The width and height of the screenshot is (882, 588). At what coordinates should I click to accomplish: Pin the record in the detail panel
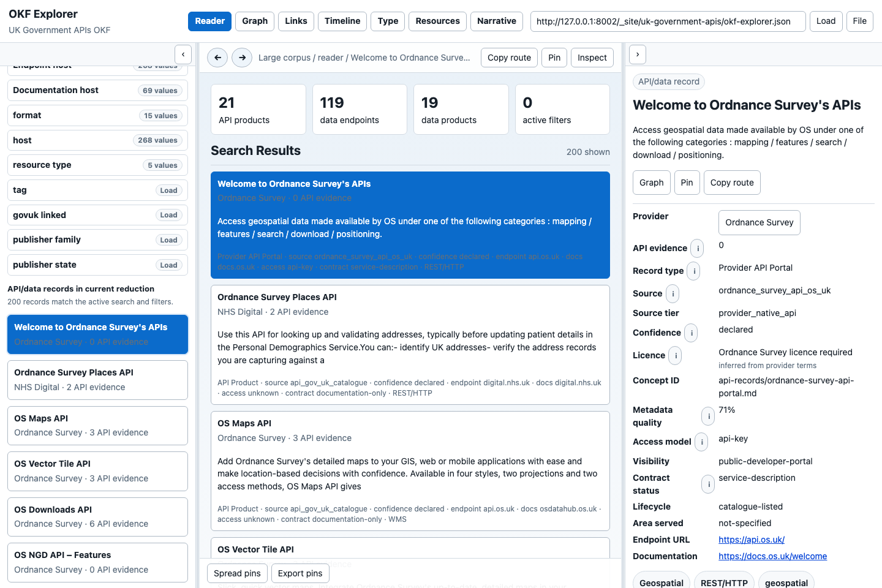pos(687,183)
